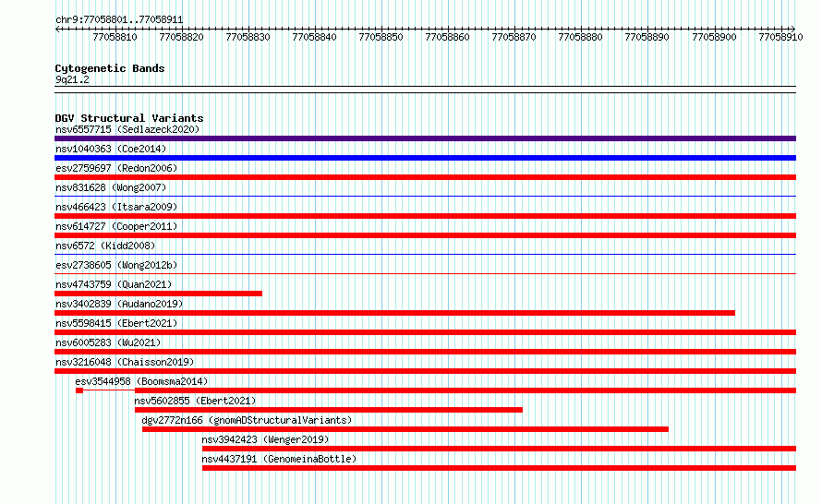Click the small red esv3544958 left block
Viewport: 822px width, 504px height.
[x=79, y=390]
